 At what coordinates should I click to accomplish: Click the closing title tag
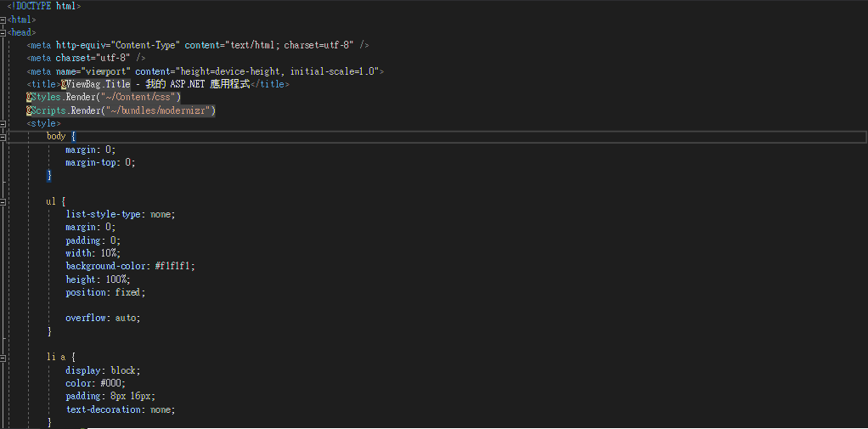pos(269,84)
